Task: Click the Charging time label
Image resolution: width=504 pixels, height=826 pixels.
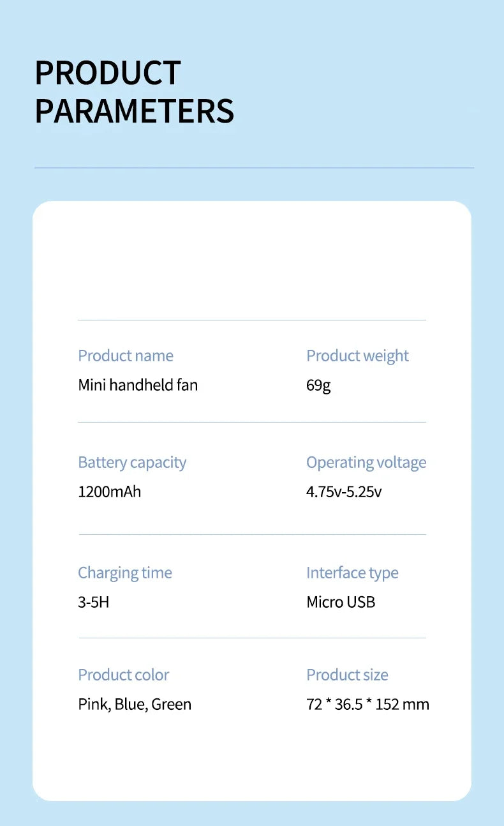Action: pyautogui.click(x=125, y=573)
